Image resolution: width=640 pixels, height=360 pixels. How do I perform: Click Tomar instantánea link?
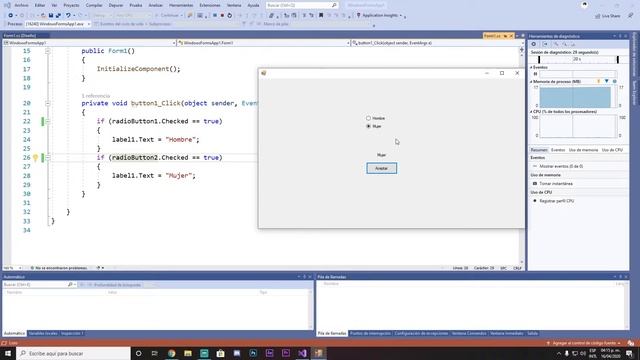click(556, 184)
